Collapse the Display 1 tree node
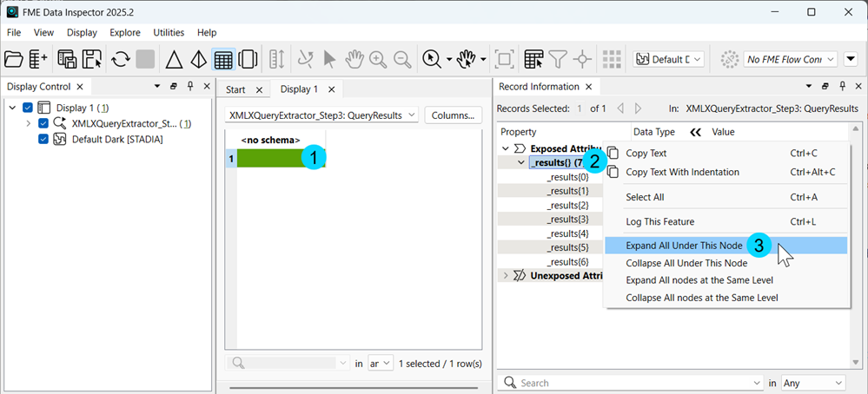 tap(13, 108)
